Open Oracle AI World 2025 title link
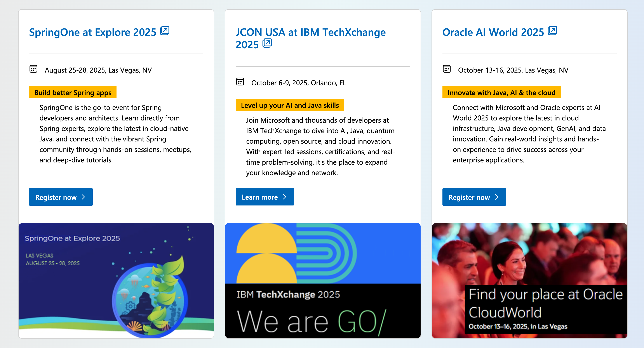The image size is (644, 348). (x=493, y=33)
